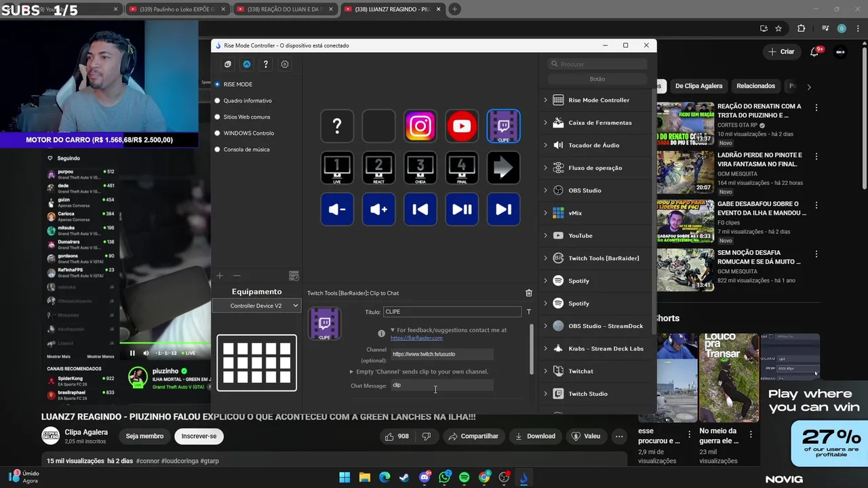The width and height of the screenshot is (868, 488).
Task: Click the blue Rise Mode logo toolbar icon
Action: coord(247,64)
